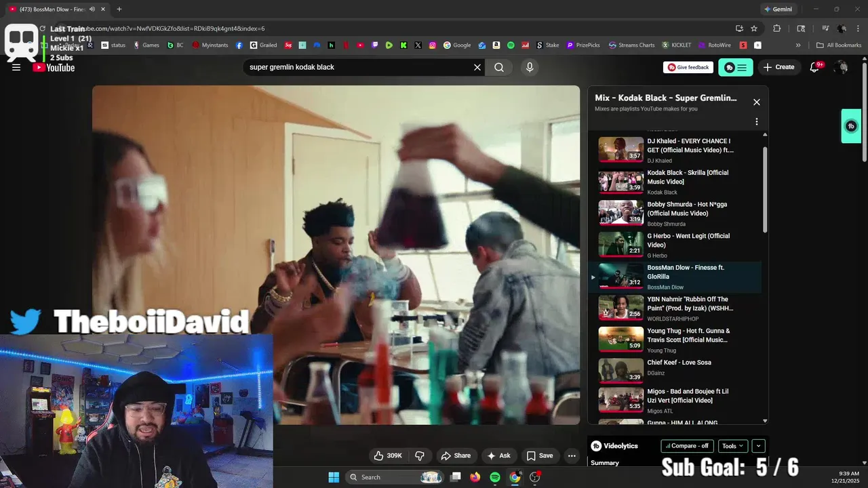Play Chief Keef Love Sosa
868x488 pixels.
pos(678,371)
